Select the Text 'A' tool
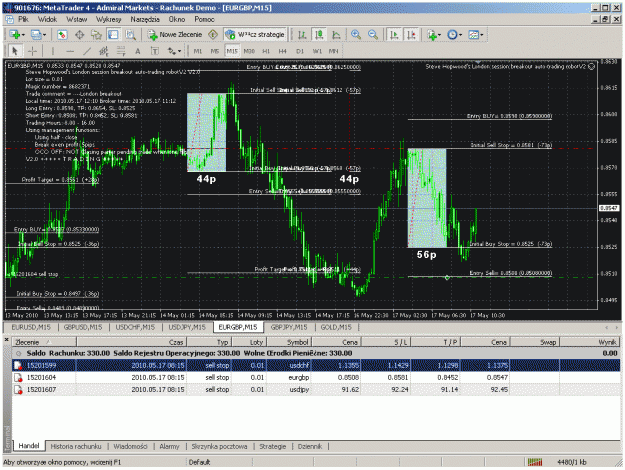 pos(138,51)
